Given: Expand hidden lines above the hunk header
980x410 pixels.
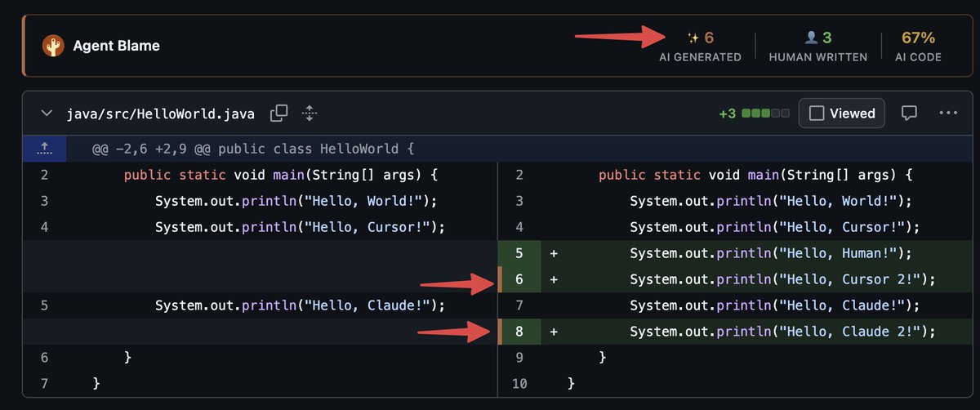Looking at the screenshot, I should click(45, 149).
